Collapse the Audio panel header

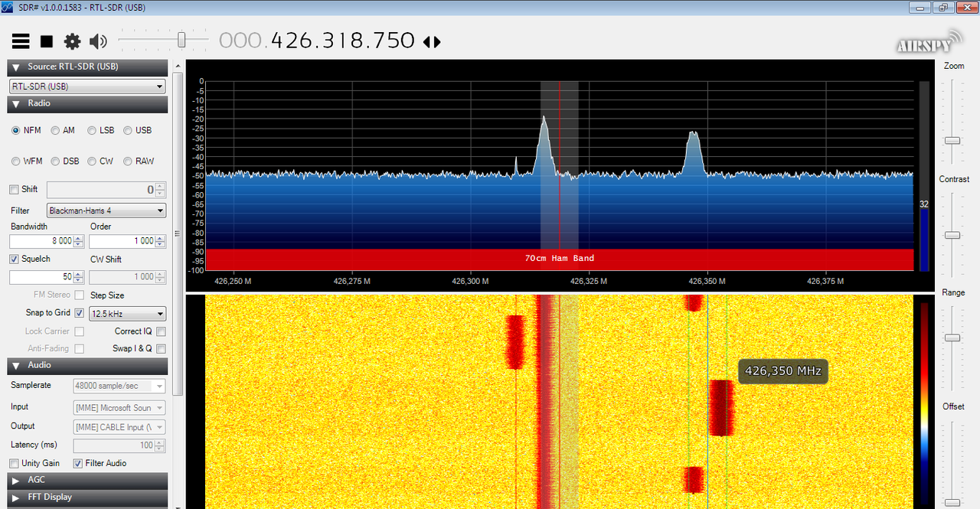pos(87,366)
